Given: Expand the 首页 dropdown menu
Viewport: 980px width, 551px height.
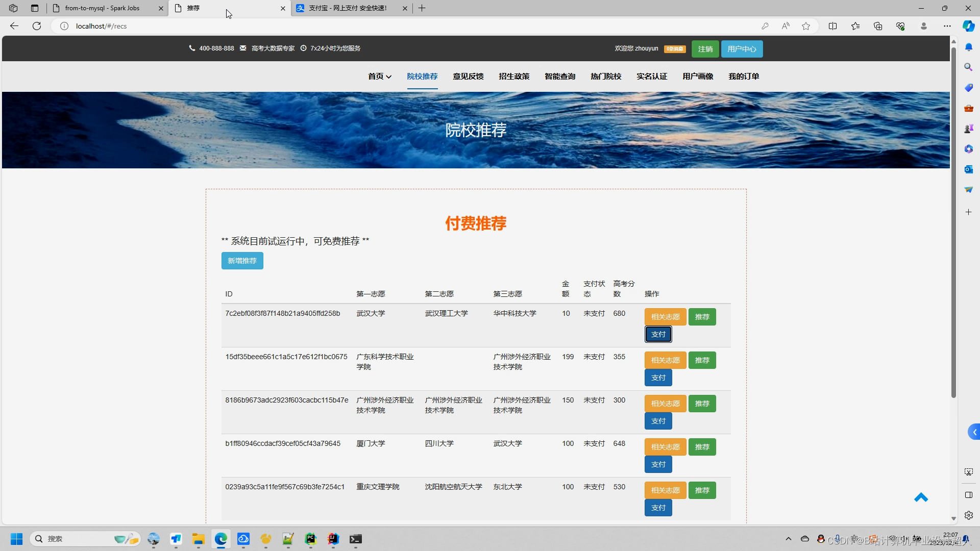Looking at the screenshot, I should click(379, 77).
